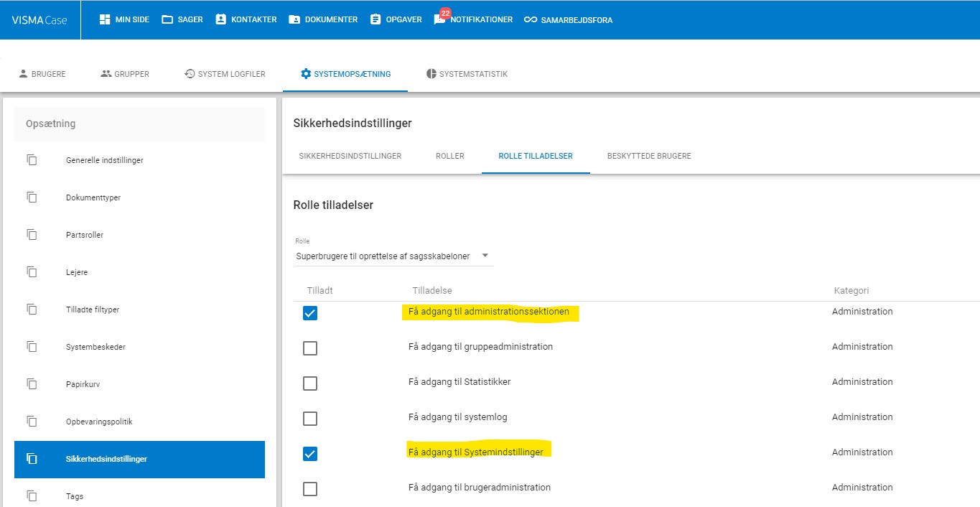Open Generelle indstillinger in the Opsætning list

click(139, 160)
